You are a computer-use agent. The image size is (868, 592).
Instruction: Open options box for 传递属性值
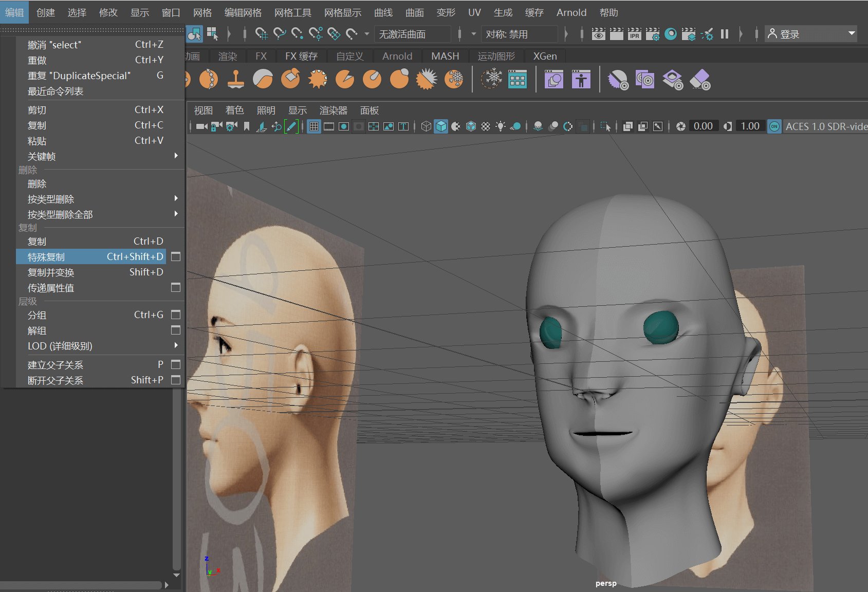pos(176,287)
